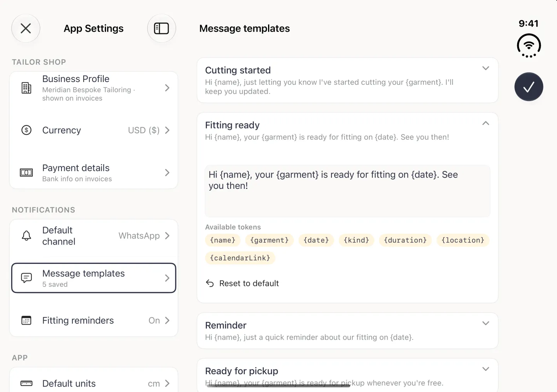
Task: Click the Default units label
Action: [x=69, y=383]
